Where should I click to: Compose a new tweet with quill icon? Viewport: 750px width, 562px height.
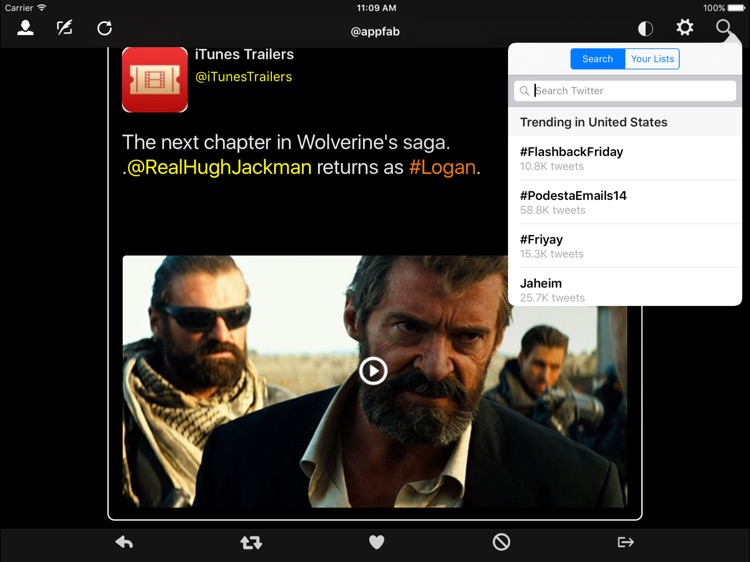coord(65,28)
